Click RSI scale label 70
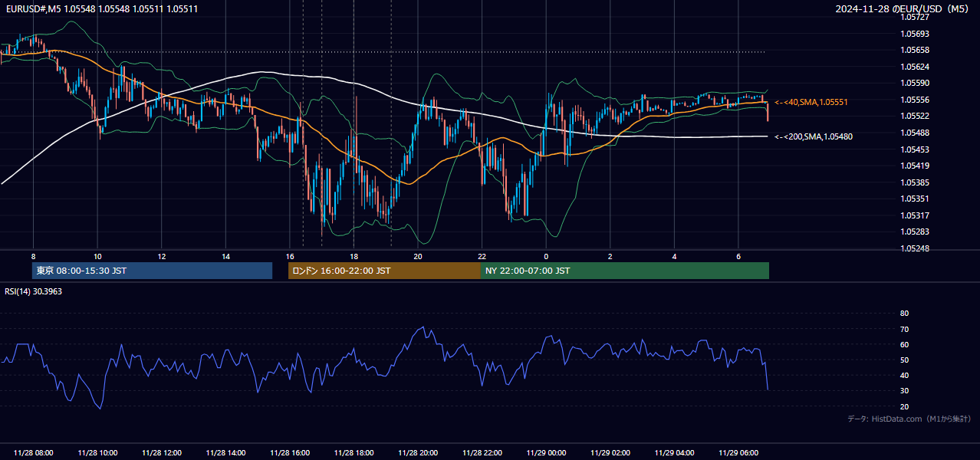The image size is (980, 460). (904, 329)
